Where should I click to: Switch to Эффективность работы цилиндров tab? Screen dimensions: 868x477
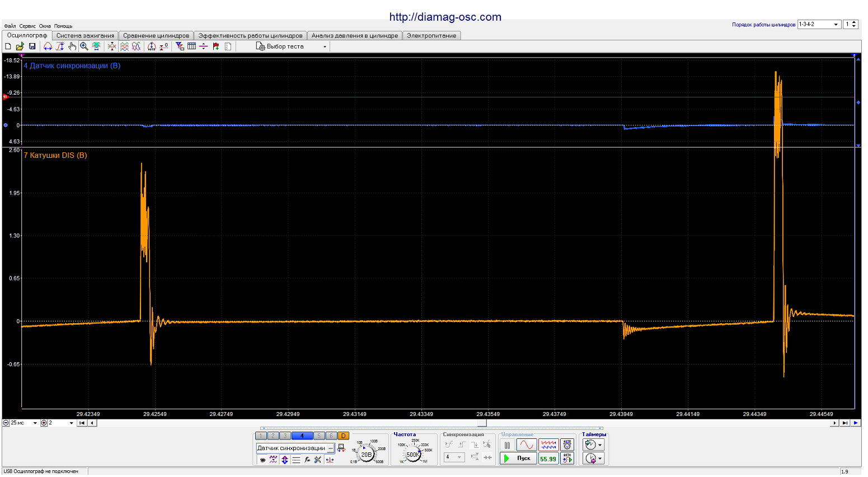point(250,35)
